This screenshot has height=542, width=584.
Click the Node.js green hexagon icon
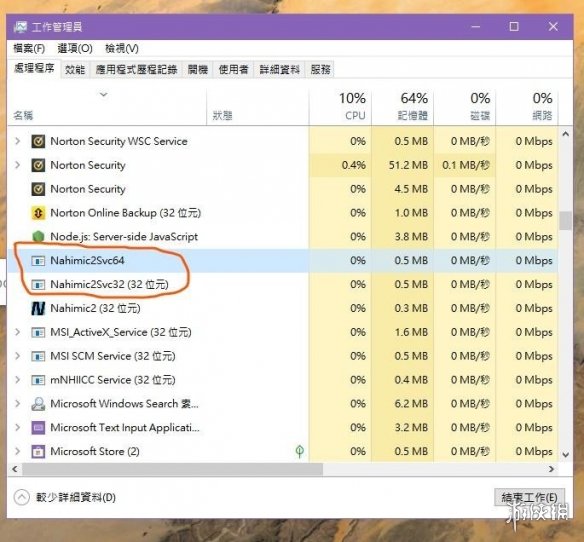[38, 237]
